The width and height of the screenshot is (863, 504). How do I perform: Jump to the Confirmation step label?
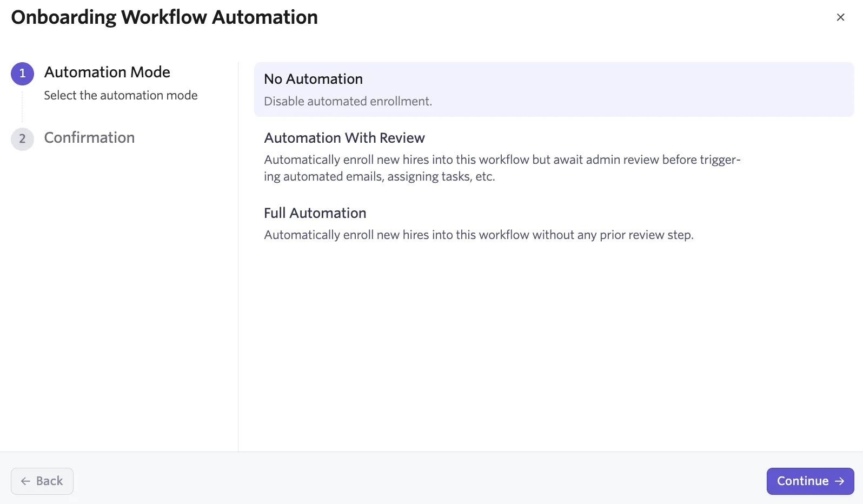89,138
